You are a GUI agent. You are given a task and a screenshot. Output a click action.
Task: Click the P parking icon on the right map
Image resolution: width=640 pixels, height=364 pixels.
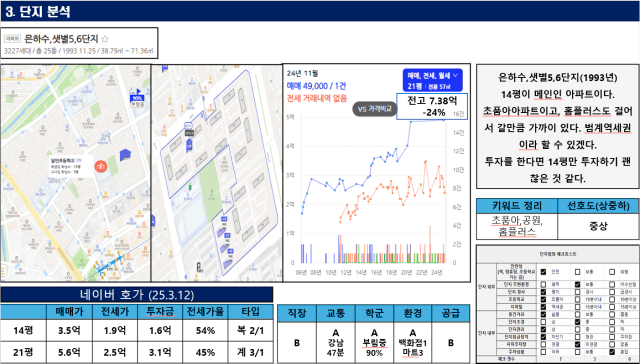[199, 266]
